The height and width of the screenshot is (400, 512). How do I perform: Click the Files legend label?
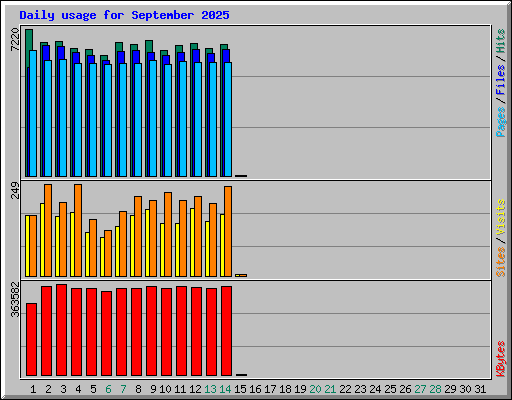point(500,79)
